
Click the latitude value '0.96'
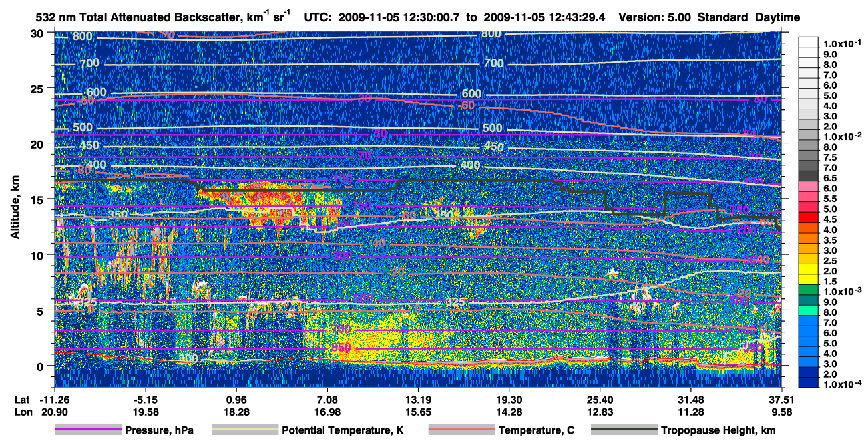236,399
